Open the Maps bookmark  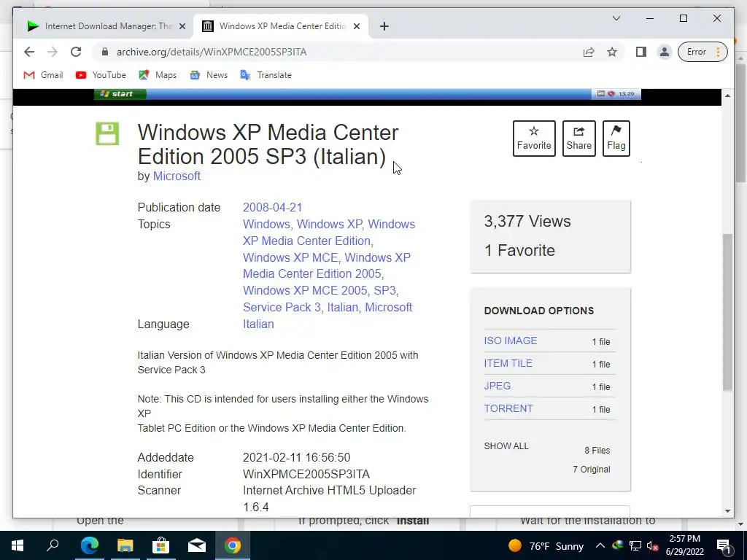click(158, 75)
